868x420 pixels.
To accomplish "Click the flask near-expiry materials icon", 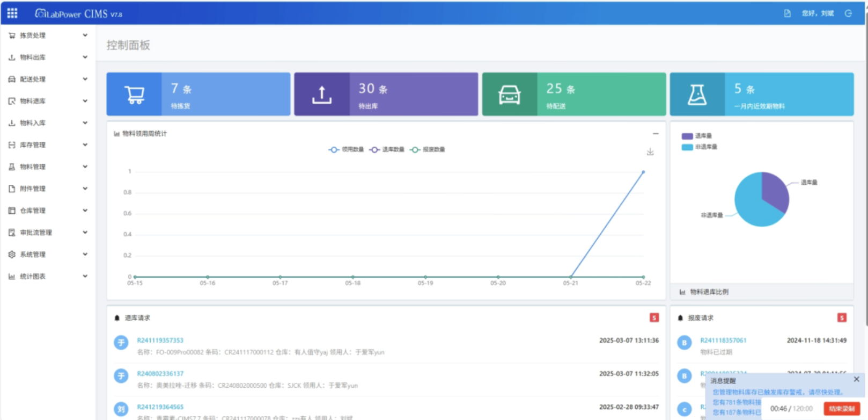I will 697,95.
